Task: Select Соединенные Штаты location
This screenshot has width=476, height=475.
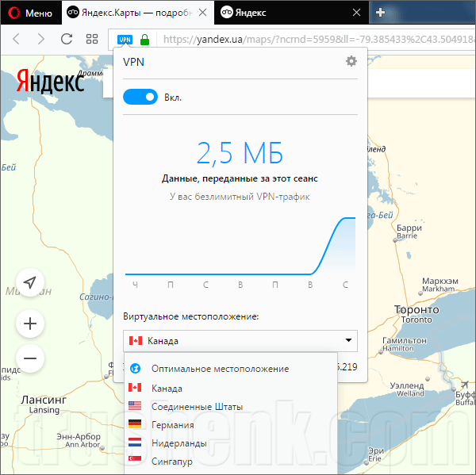Action: 231,406
